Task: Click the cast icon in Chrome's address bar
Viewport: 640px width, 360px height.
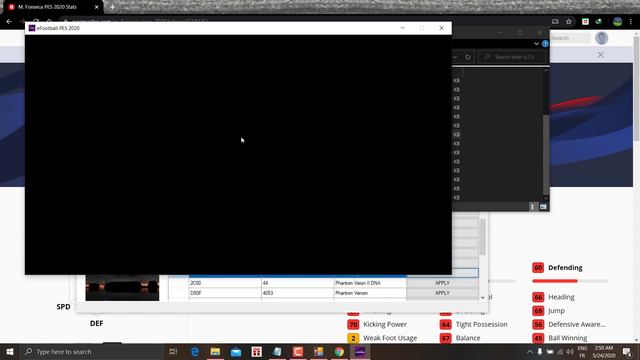Action: [555, 21]
